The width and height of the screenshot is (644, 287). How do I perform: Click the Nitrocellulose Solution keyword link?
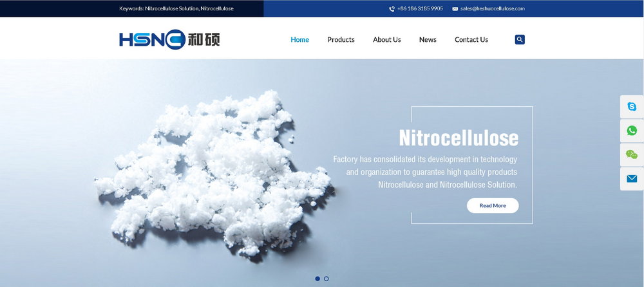point(172,8)
